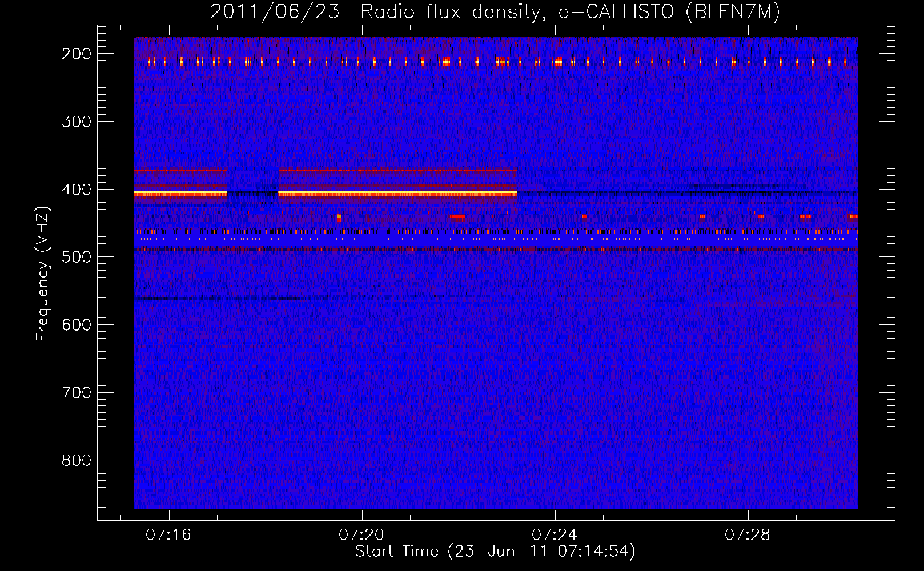Image resolution: width=924 pixels, height=571 pixels.
Task: Click the plot title 'Radio flux density, e-CALLISTO (BLEN7M)'
Action: click(570, 11)
